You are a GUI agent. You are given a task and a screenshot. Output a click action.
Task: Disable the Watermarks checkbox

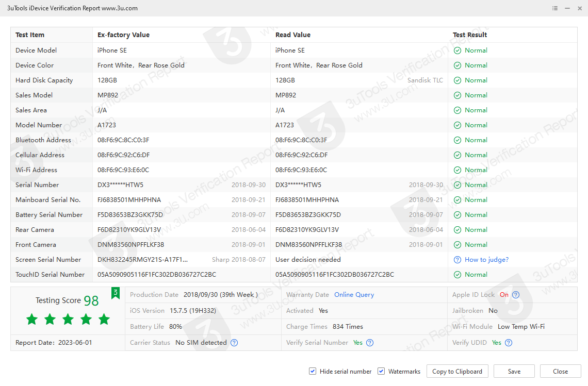coord(381,371)
